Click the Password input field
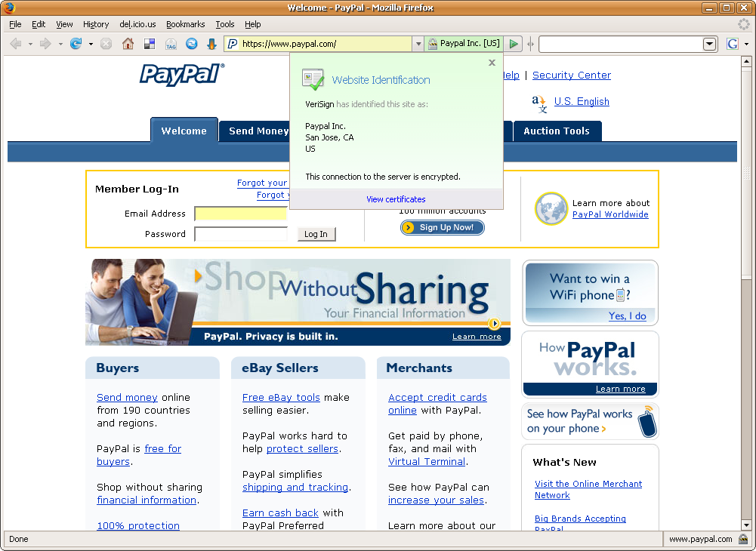The width and height of the screenshot is (756, 551). (241, 234)
